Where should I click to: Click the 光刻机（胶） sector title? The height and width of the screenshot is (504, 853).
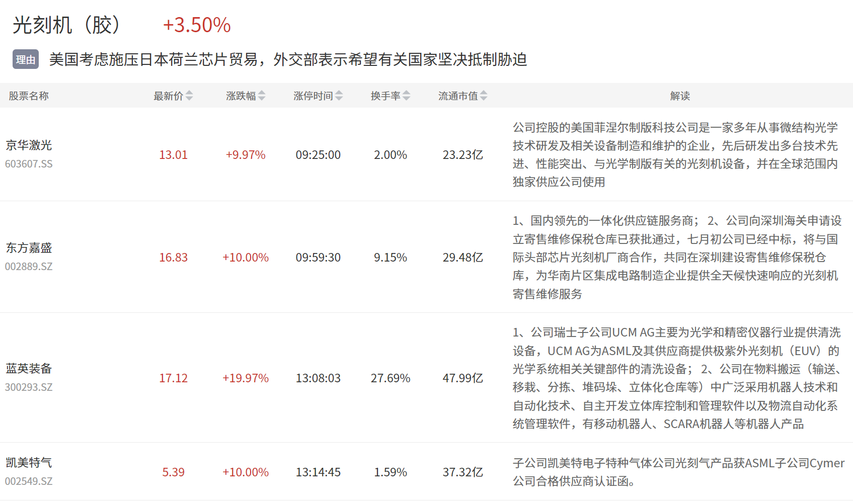click(x=66, y=25)
